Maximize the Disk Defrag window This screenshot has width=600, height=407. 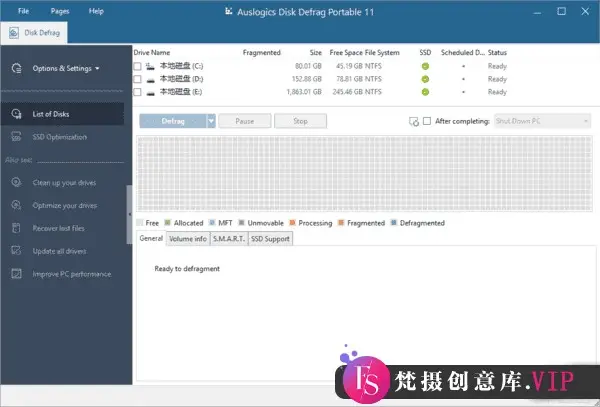(x=561, y=11)
